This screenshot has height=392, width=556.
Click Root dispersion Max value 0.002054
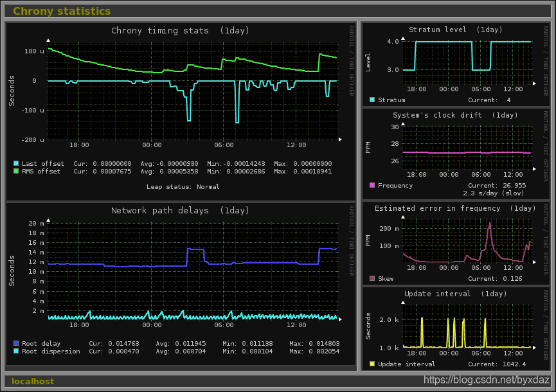point(324,352)
